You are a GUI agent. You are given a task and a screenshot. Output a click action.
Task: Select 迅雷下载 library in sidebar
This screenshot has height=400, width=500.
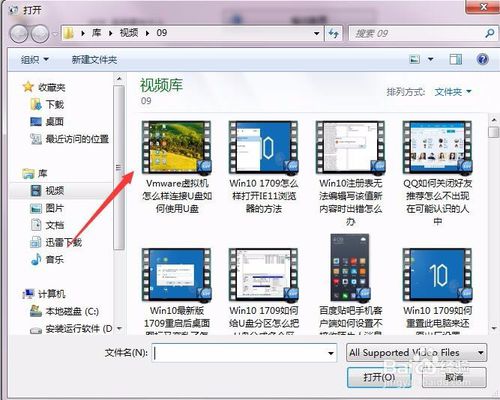(x=56, y=242)
